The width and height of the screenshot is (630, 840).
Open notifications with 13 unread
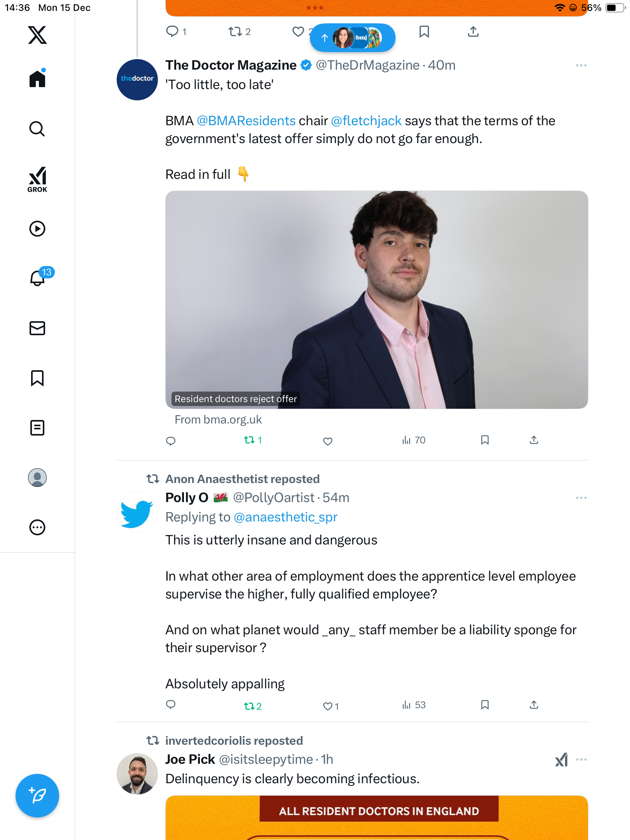pos(38,278)
